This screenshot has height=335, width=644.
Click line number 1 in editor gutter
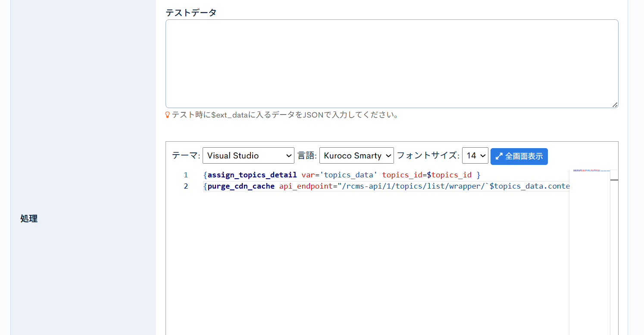pyautogui.click(x=186, y=175)
